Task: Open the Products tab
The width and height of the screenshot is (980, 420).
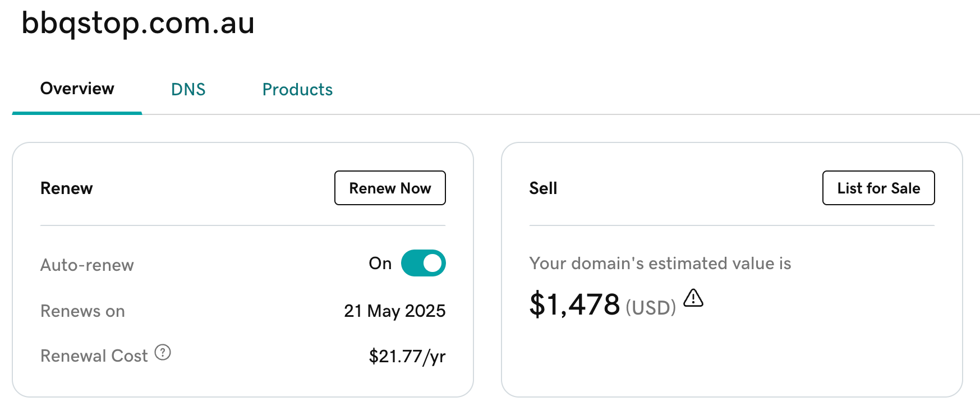Action: pyautogui.click(x=297, y=90)
